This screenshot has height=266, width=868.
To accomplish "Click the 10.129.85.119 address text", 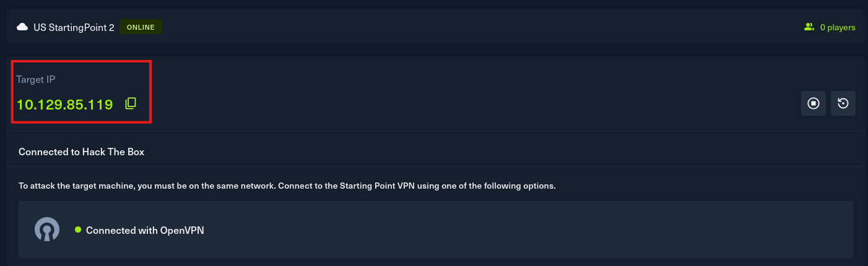I will tap(64, 104).
